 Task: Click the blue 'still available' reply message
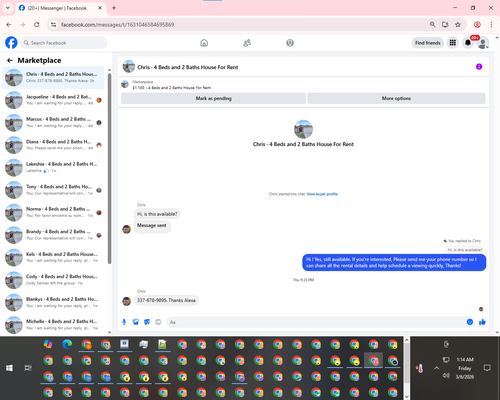pyautogui.click(x=394, y=262)
